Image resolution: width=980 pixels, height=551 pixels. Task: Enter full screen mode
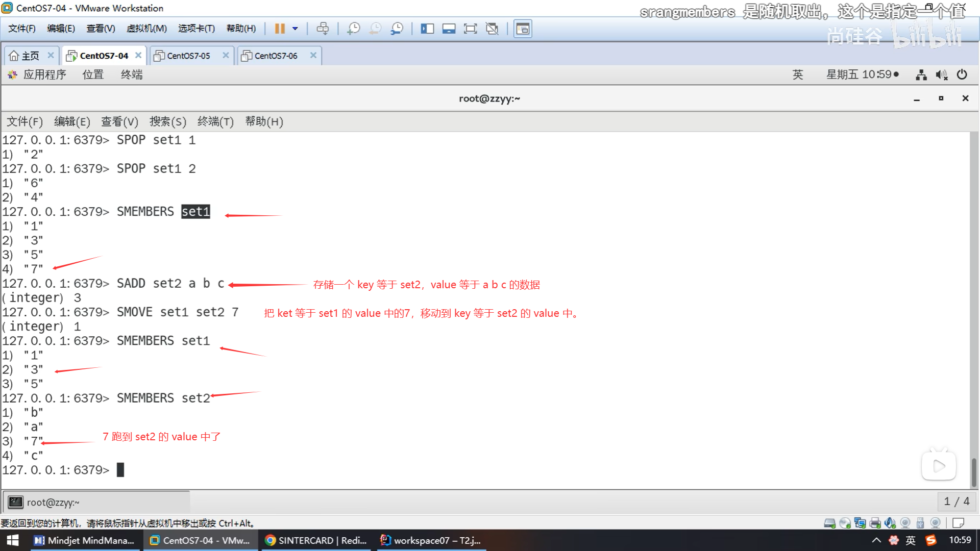point(470,29)
